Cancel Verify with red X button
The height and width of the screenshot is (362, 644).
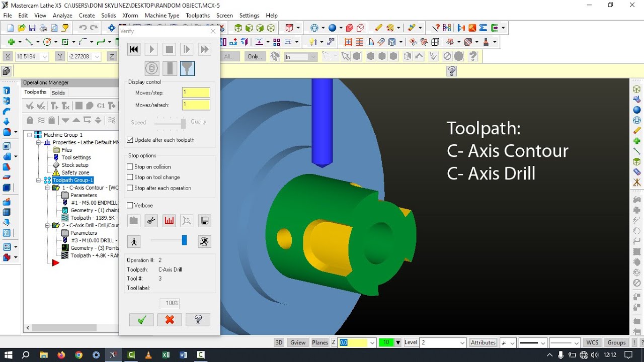[x=170, y=320]
